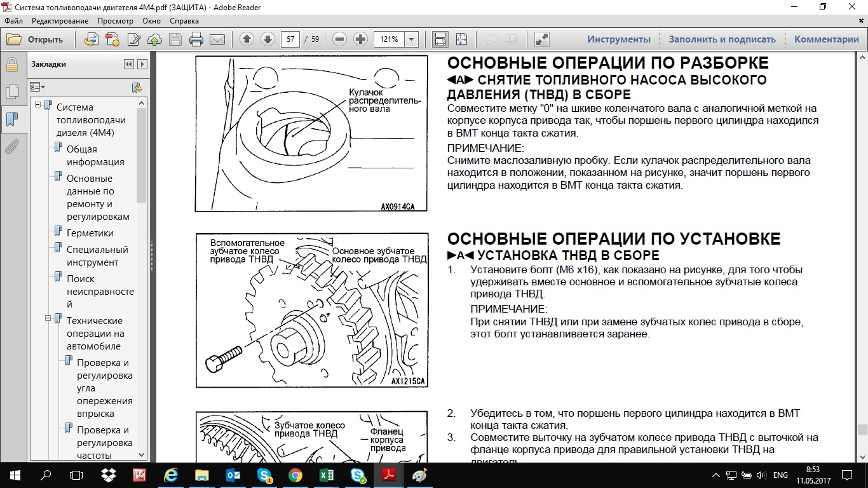868x488 pixels.
Task: Click the create PDF toolbar icon
Action: 92,39
